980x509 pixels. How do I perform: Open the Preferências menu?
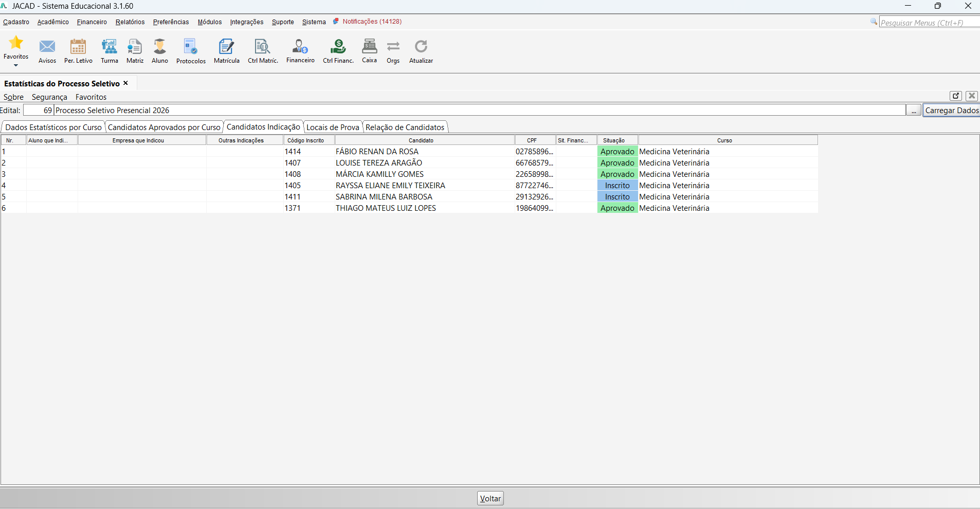[171, 22]
